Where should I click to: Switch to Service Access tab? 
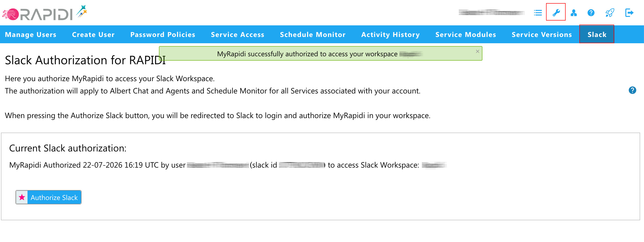tap(238, 35)
